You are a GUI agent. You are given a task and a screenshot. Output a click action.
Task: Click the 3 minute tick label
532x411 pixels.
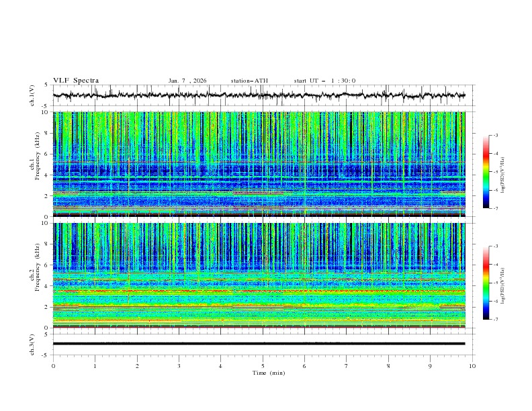179,365
